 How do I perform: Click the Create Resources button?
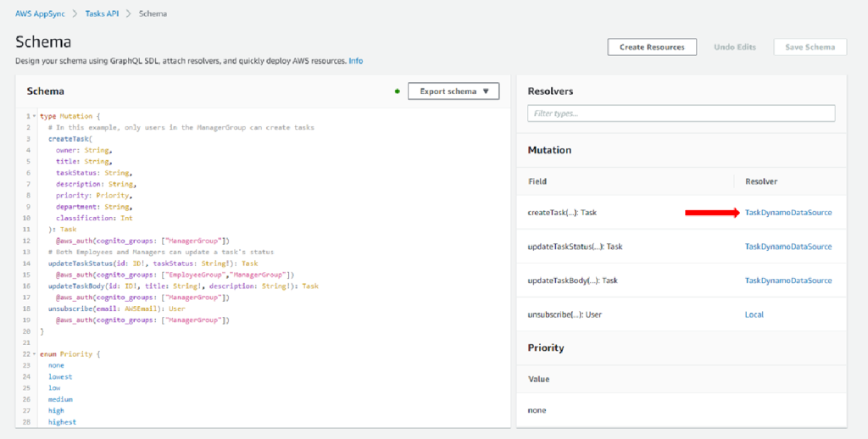652,47
